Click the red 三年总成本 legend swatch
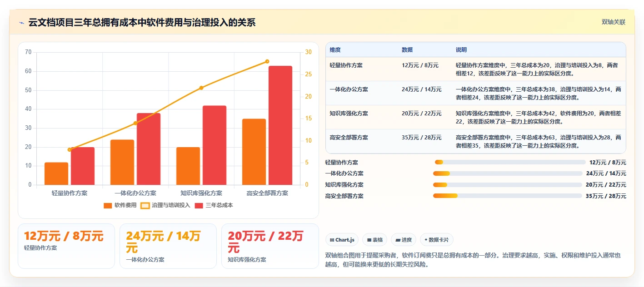This screenshot has width=644, height=287. click(199, 205)
